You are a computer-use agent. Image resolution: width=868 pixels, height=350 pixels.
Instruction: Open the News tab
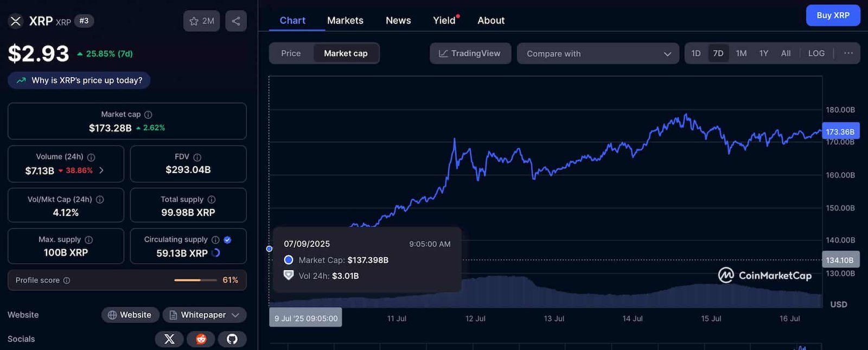point(398,20)
